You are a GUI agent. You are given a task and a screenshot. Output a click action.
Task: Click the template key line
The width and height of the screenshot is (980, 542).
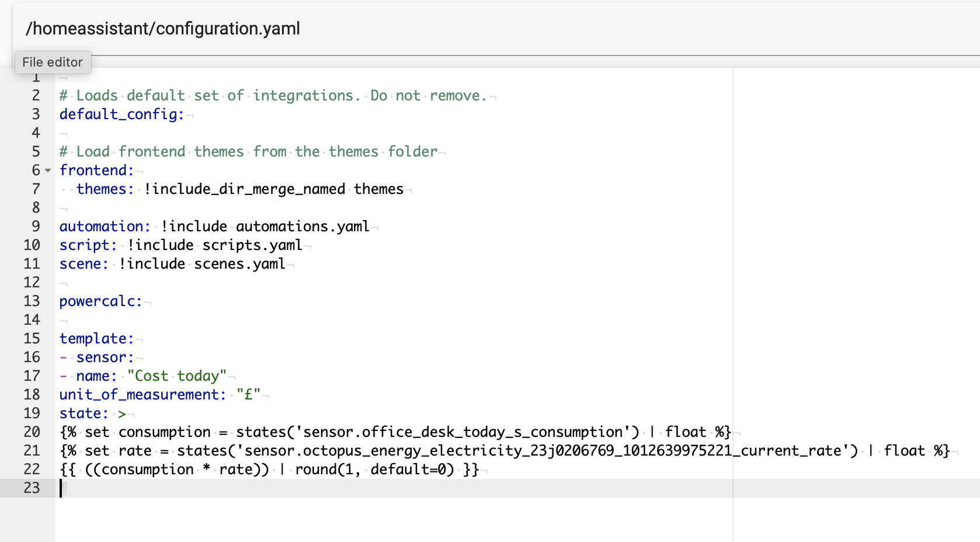(x=96, y=339)
